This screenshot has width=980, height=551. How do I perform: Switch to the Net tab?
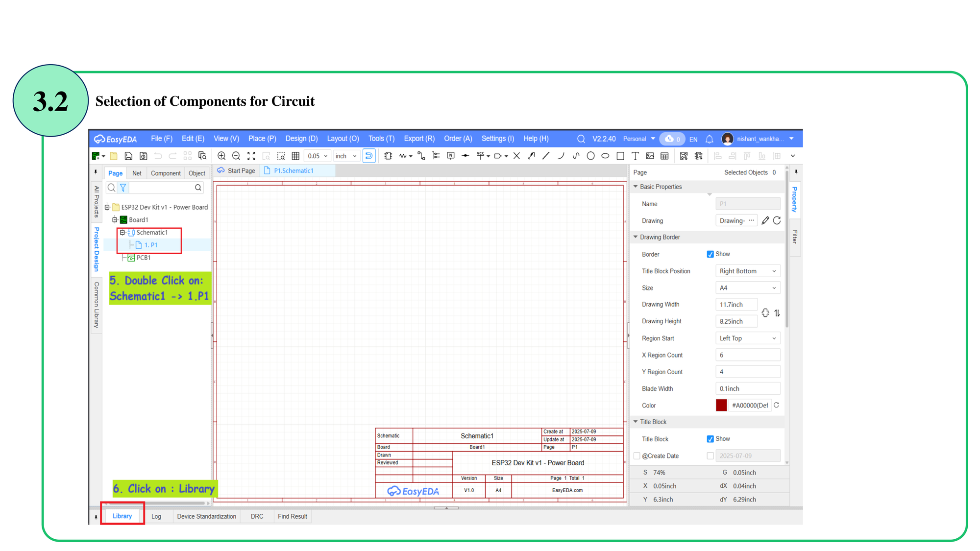[137, 173]
